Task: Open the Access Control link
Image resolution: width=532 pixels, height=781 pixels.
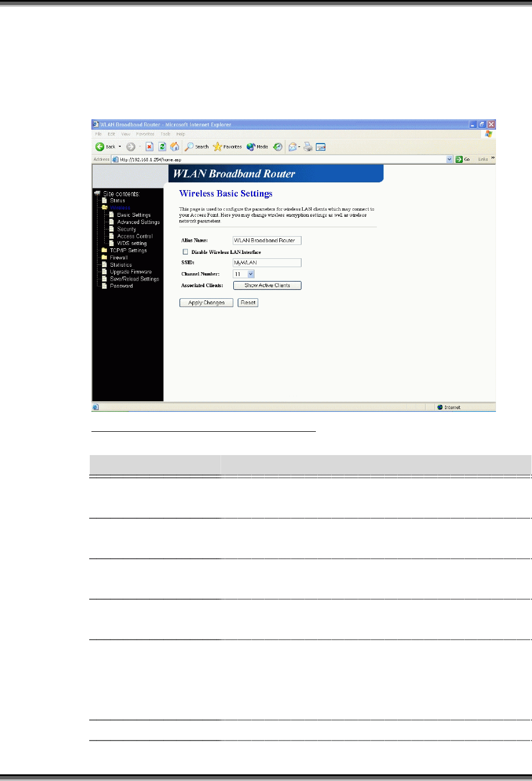Action: point(135,236)
